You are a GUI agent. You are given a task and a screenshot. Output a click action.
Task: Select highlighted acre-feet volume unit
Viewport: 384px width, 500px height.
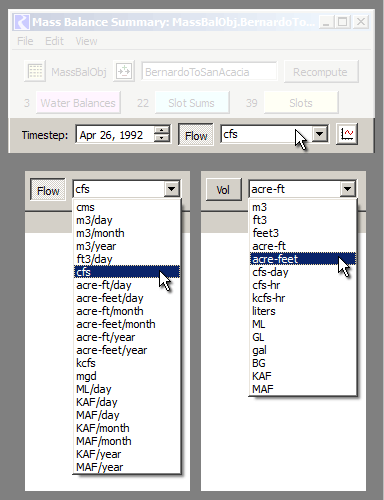pos(303,259)
